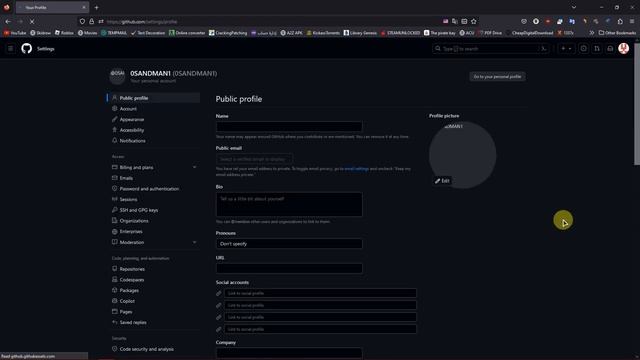Click the site lock icon in address bar

(91, 21)
